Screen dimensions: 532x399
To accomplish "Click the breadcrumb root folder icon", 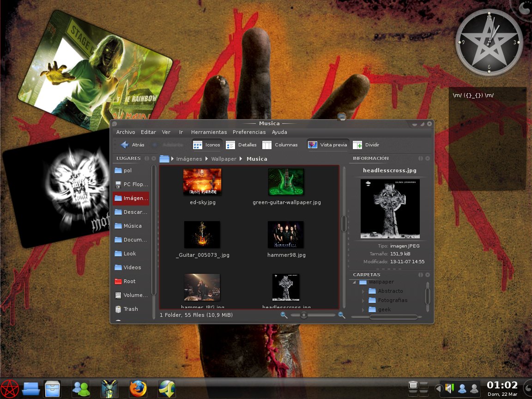I will point(164,158).
